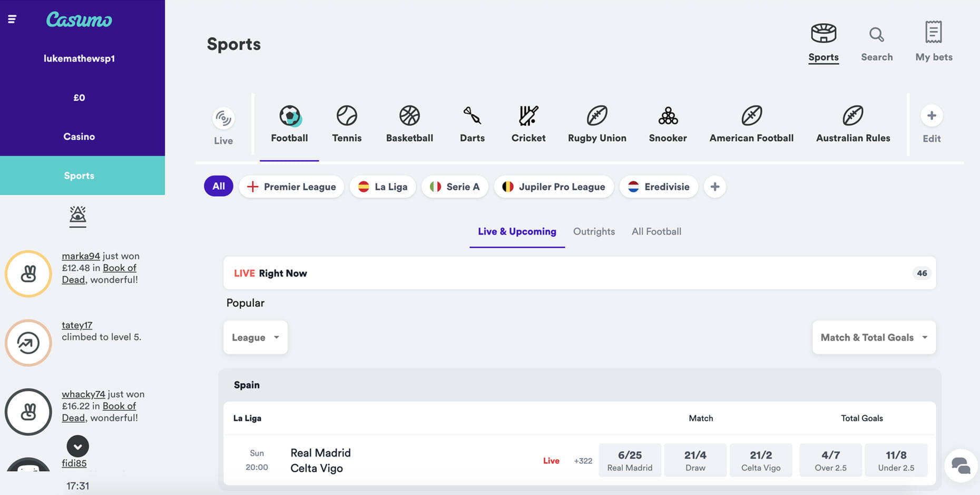Select the Tennis sport icon

coord(347,115)
